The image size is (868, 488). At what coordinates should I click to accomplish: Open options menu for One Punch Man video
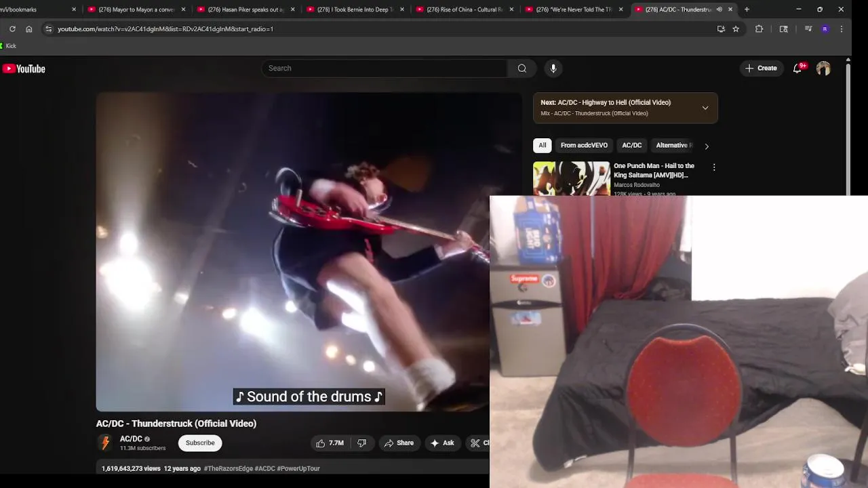click(x=713, y=167)
